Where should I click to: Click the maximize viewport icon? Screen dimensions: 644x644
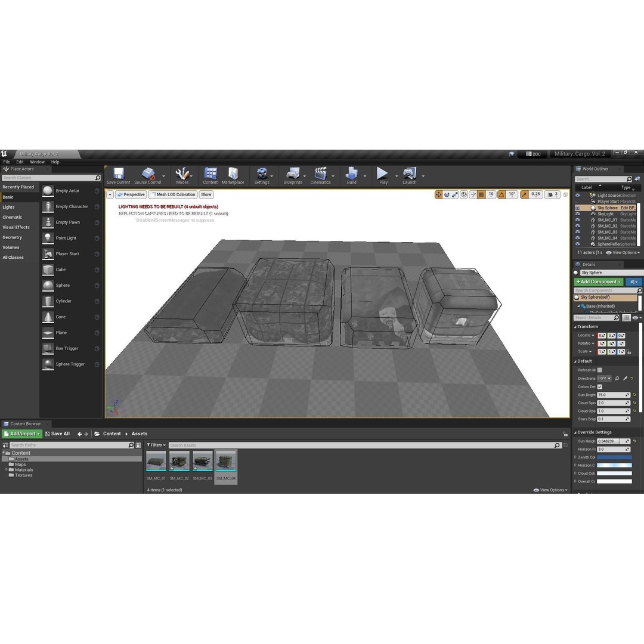[x=565, y=194]
